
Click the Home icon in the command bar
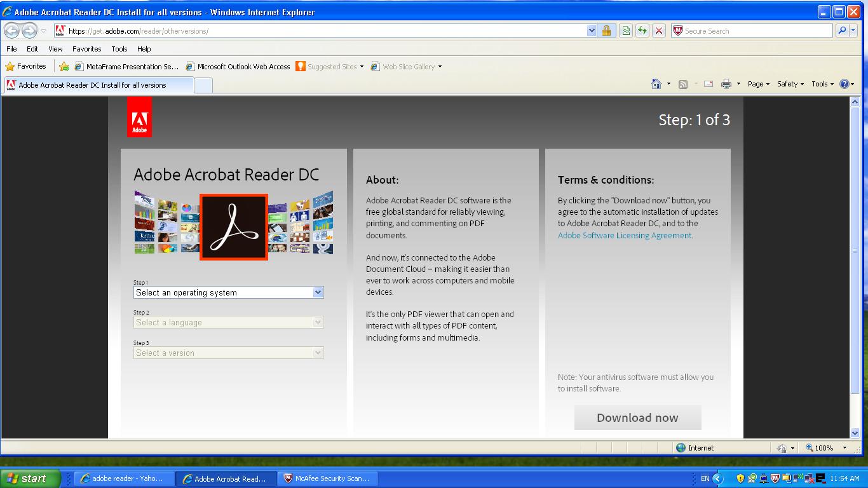[x=656, y=84]
